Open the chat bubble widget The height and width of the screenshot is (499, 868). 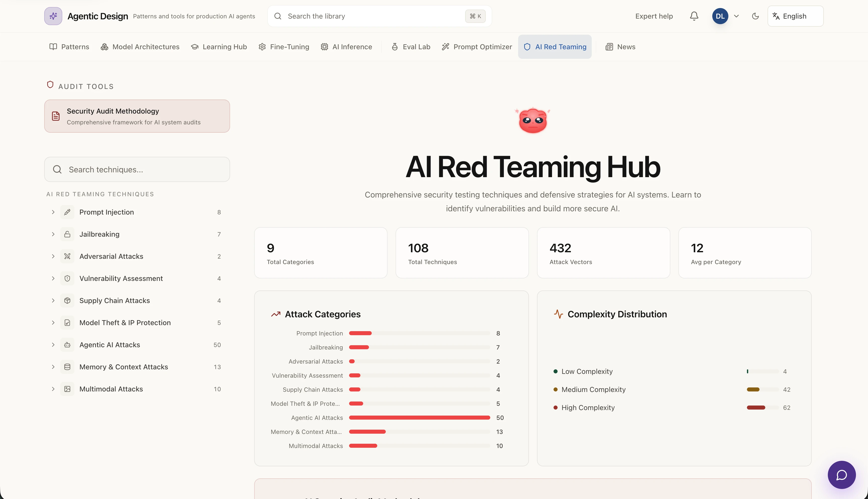tap(842, 475)
